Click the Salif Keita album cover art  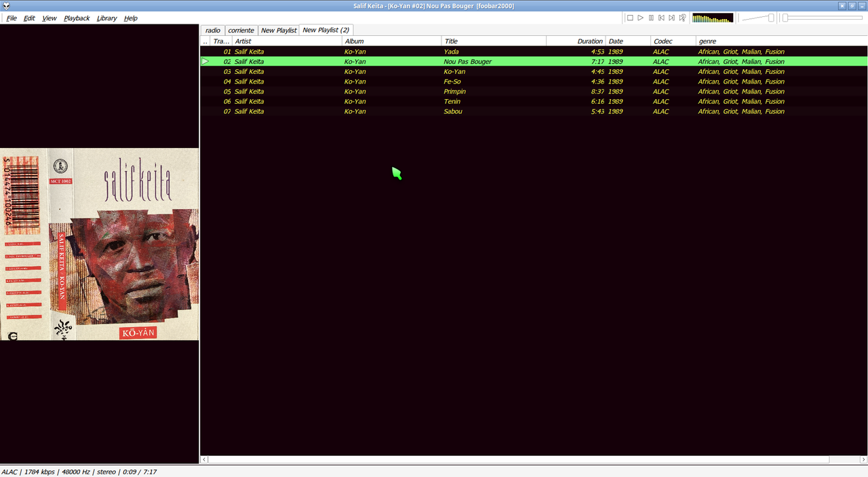100,244
